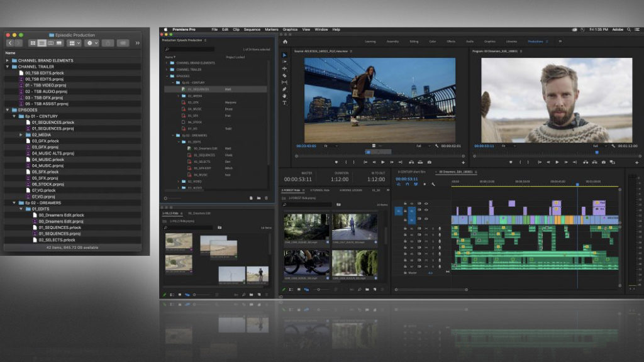Viewport: 644px width, 362px height.
Task: Click the timeline playhead marker
Action: click(x=577, y=184)
